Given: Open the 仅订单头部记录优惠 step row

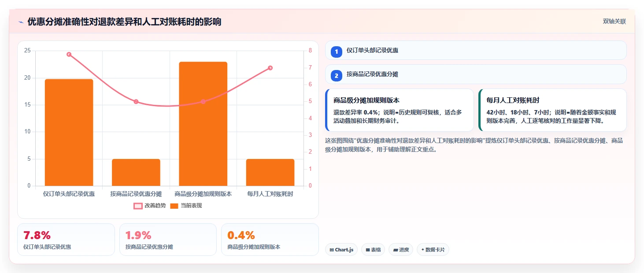Looking at the screenshot, I should tap(476, 50).
